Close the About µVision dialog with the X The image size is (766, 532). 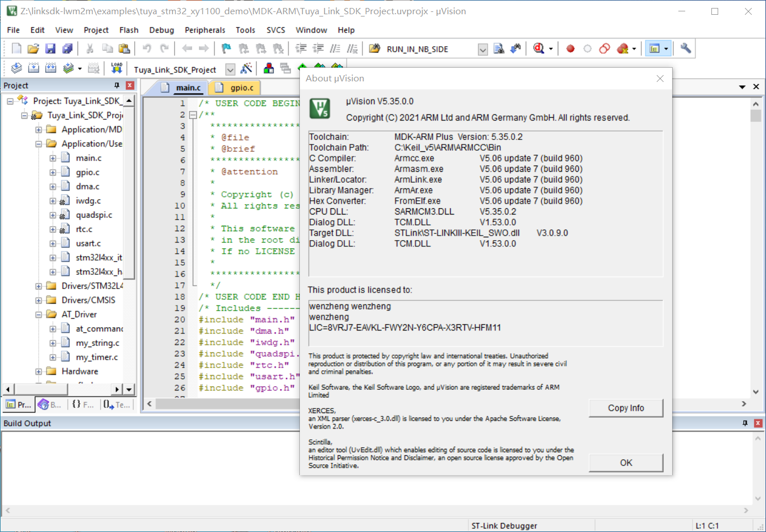pos(660,79)
